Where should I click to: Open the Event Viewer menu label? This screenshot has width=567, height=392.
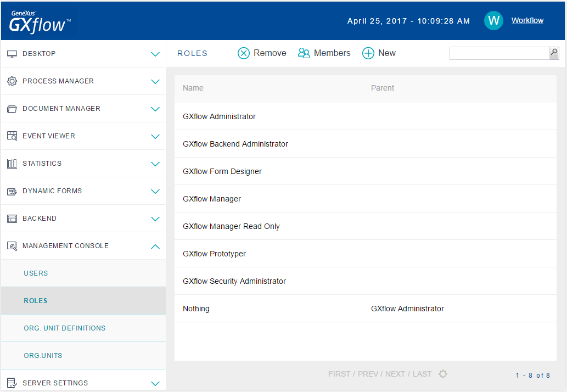(49, 136)
